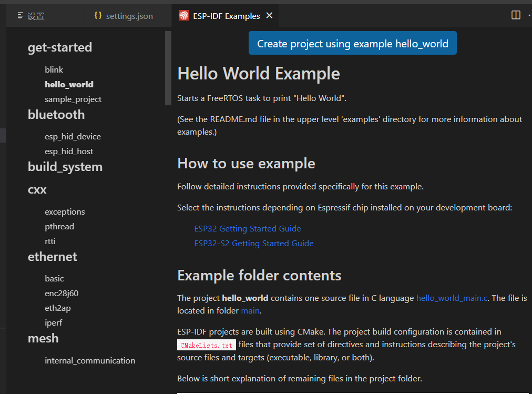
Task: Click the settings.json braces icon
Action: click(98, 15)
